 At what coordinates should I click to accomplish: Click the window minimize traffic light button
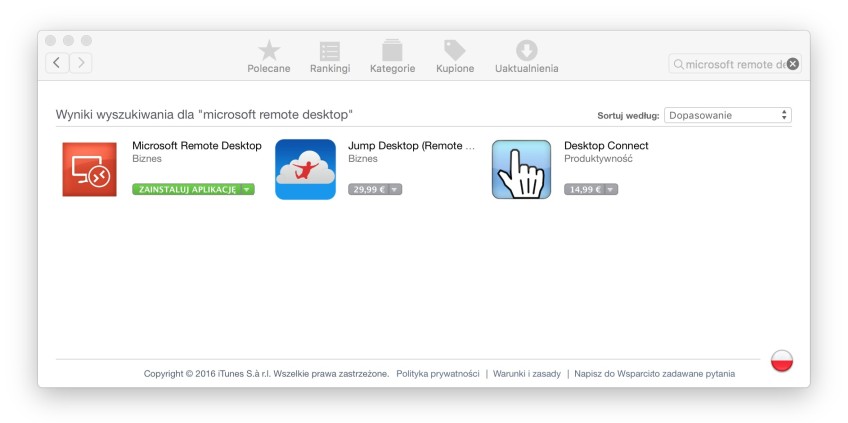(x=68, y=41)
